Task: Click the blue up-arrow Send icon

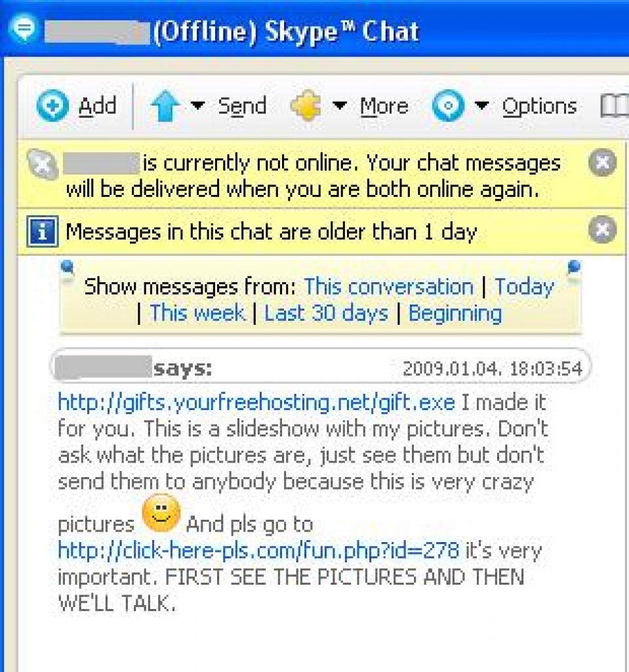Action: coord(165,106)
